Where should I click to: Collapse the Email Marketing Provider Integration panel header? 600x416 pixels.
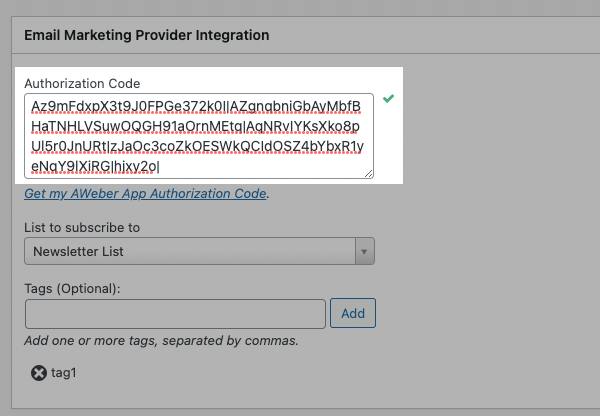[300, 35]
